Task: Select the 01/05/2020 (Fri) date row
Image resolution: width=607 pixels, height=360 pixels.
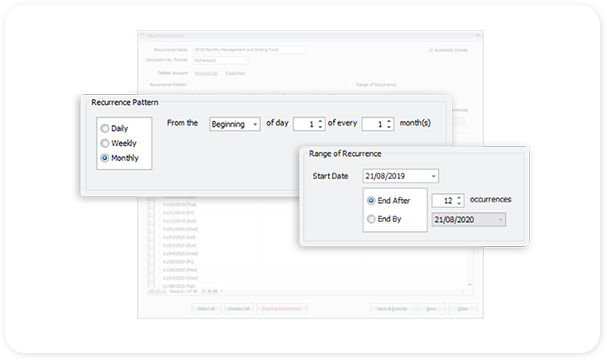Action: tap(178, 262)
